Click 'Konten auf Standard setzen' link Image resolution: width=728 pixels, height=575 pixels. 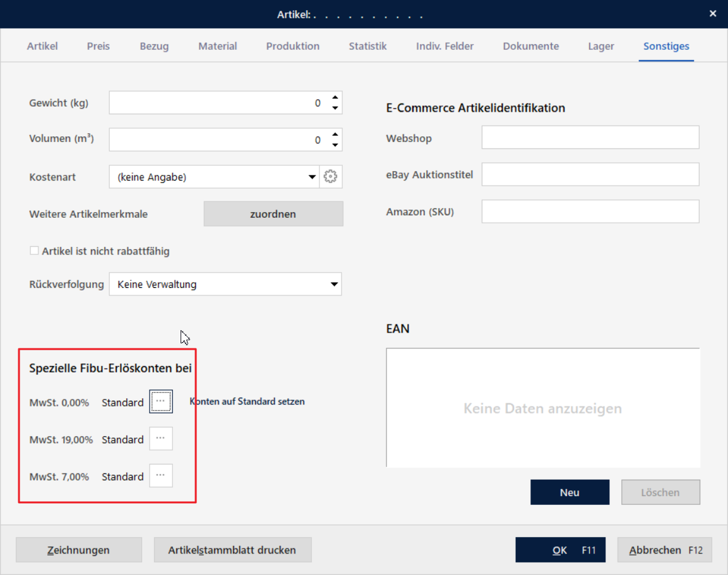(x=247, y=401)
